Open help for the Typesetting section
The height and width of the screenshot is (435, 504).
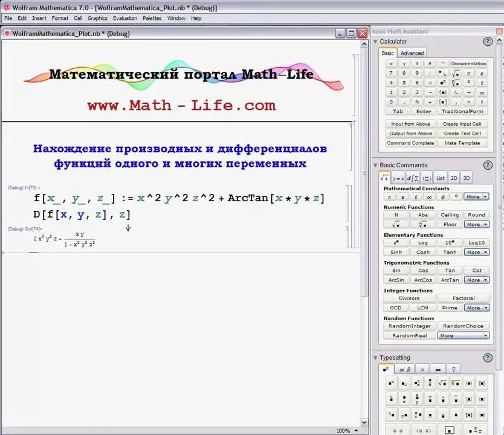[488, 358]
